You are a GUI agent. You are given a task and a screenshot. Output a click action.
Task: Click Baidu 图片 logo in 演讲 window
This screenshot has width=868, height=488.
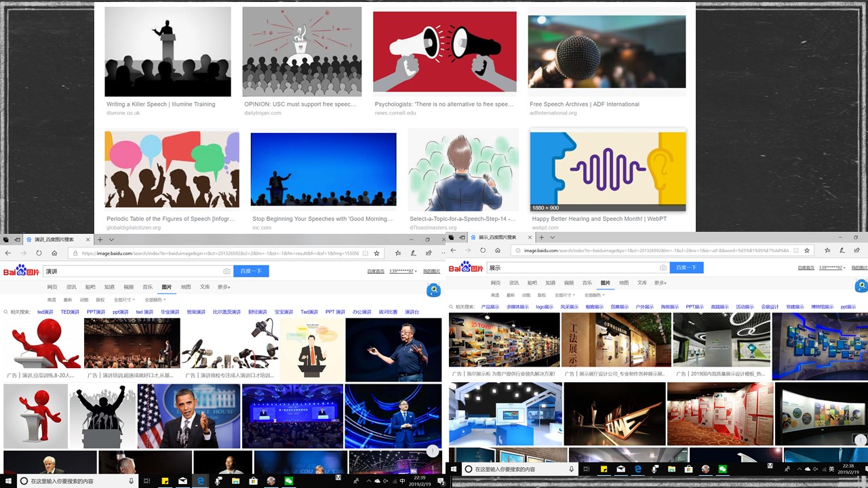click(x=21, y=270)
